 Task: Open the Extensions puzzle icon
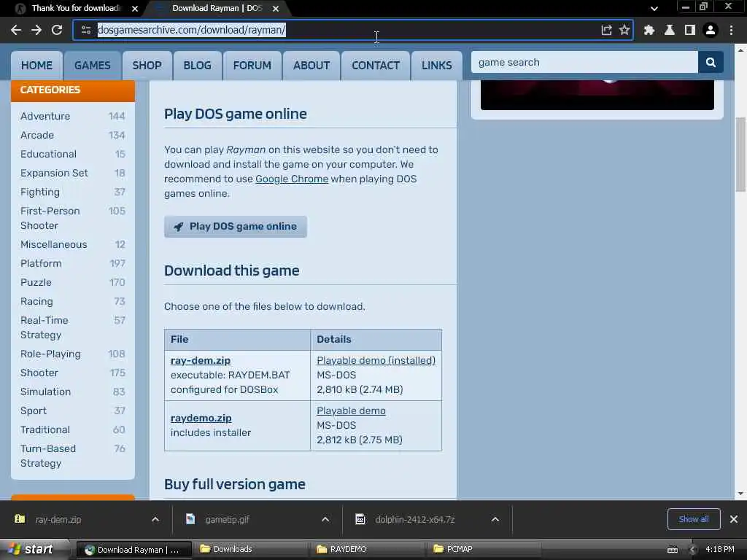coord(649,30)
